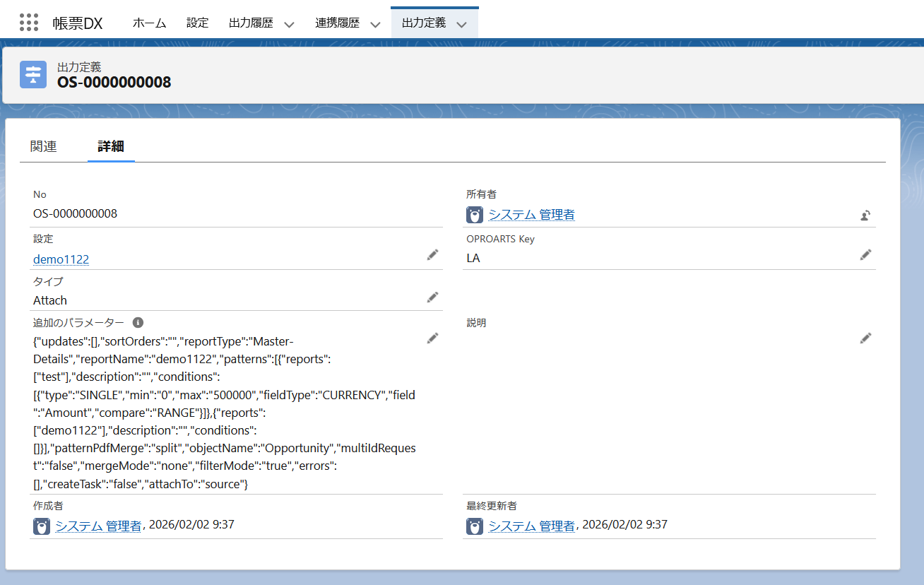Screen dimensions: 924x585
Task: Edit the 設定 field pencil icon
Action: point(432,255)
